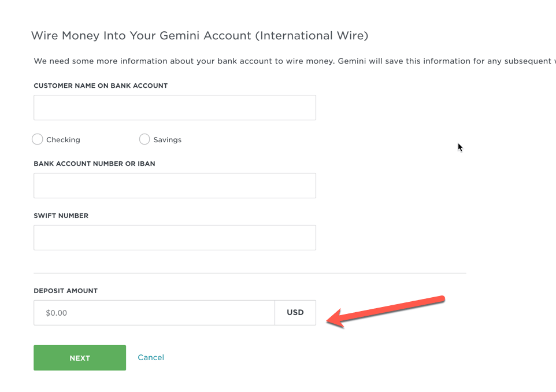Click the horizontal divider above Deposit Amount
Viewport: 556px width, 392px height.
(x=250, y=273)
